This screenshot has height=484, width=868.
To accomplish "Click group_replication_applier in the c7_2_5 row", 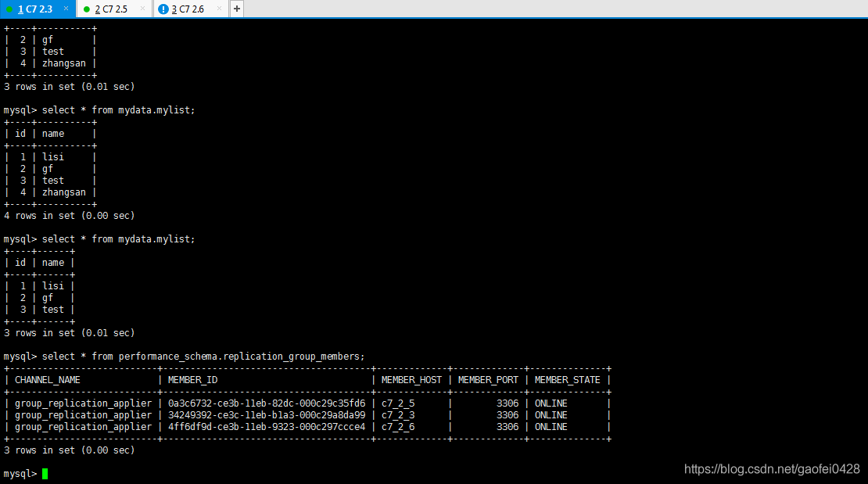I will (x=83, y=403).
